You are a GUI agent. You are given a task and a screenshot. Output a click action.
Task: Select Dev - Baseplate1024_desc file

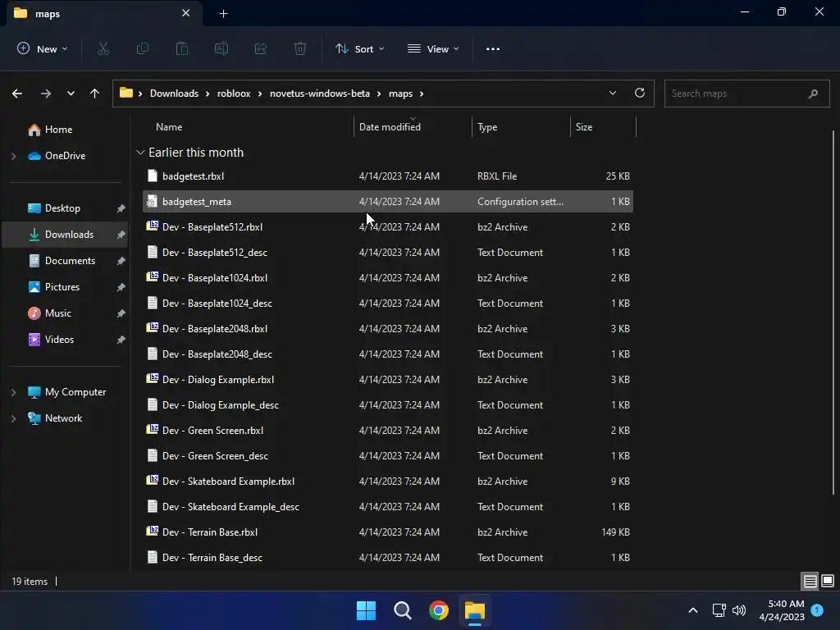tap(388, 304)
